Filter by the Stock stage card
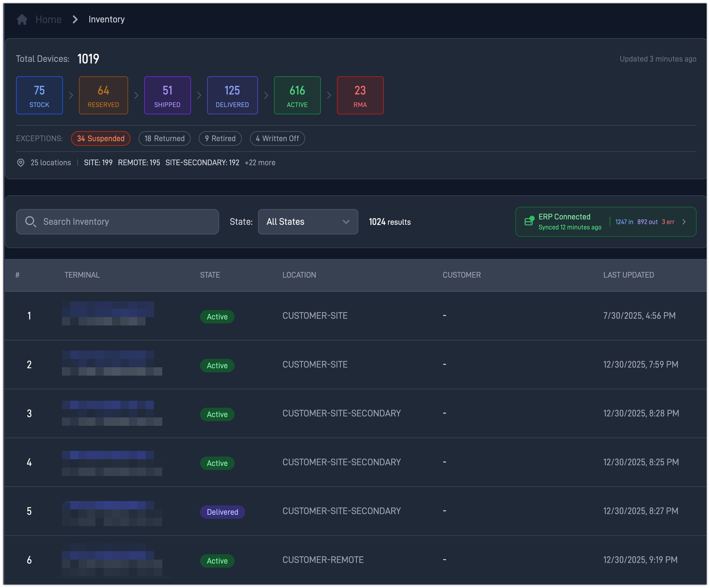Image resolution: width=710 pixels, height=588 pixels. 39,95
